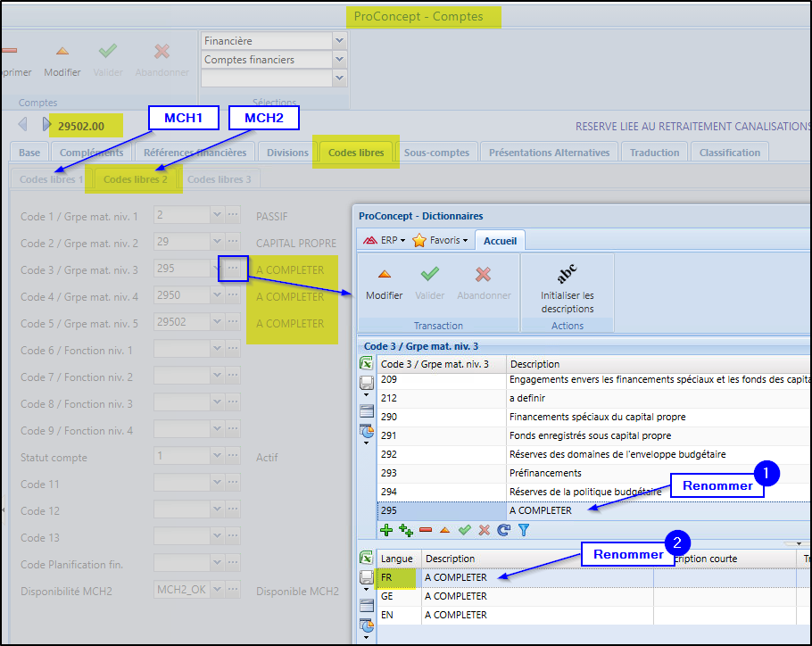
Task: Click Modifier in the Dictionnaires ribbon
Action: 384,283
